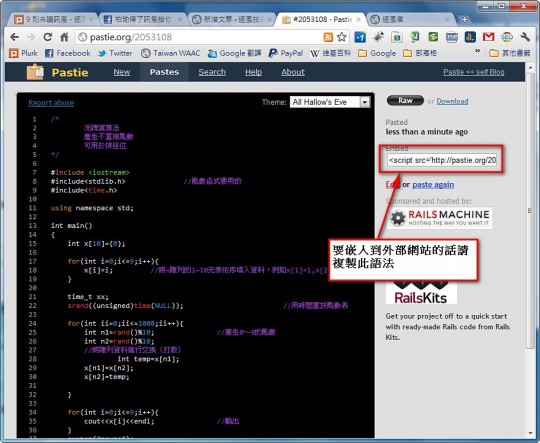The width and height of the screenshot is (540, 443).
Task: Open the new tab button
Action: [464, 20]
